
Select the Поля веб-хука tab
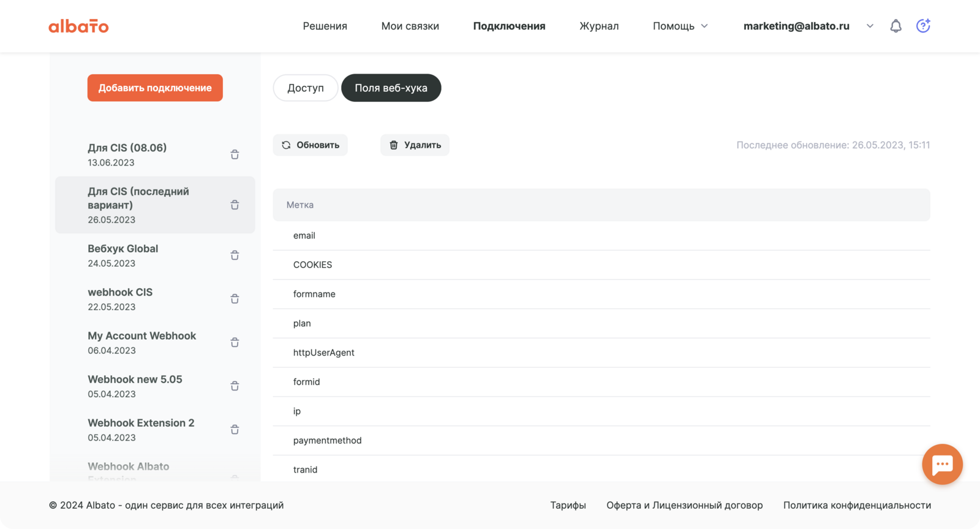391,88
